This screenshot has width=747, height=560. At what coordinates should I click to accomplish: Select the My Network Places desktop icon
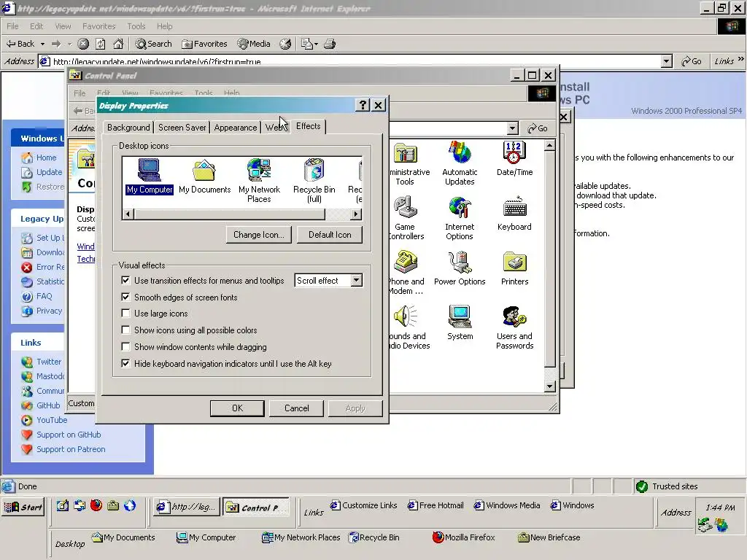click(259, 181)
